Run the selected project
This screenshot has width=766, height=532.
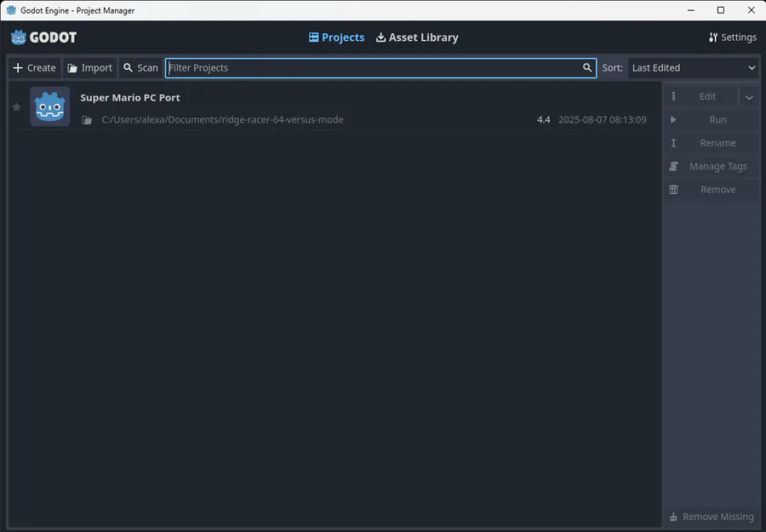coord(712,120)
